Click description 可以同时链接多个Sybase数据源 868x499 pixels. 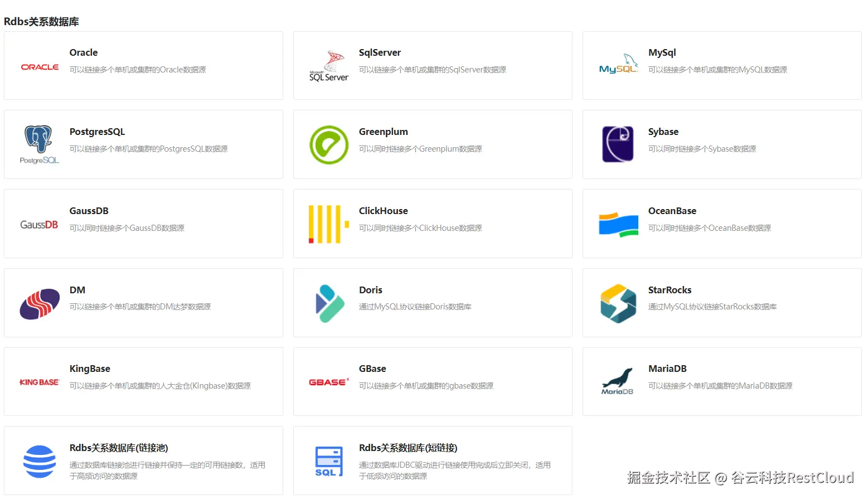(x=702, y=149)
